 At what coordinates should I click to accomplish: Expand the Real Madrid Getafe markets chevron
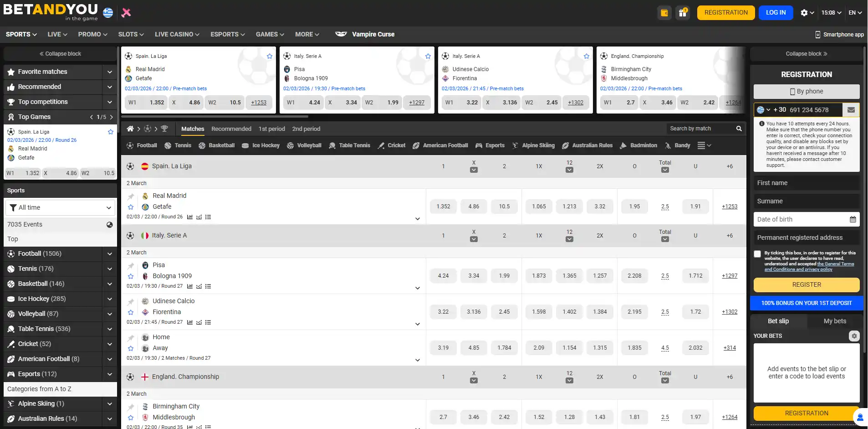pyautogui.click(x=418, y=219)
